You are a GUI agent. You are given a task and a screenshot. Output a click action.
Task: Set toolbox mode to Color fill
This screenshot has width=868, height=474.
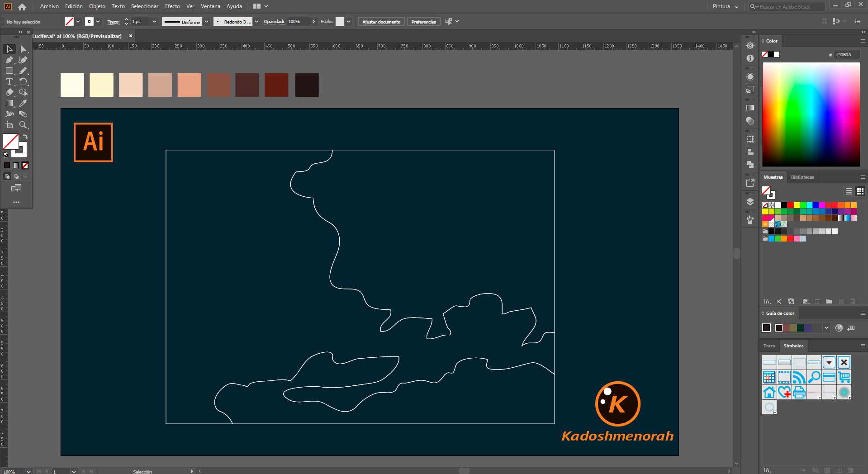(7, 166)
